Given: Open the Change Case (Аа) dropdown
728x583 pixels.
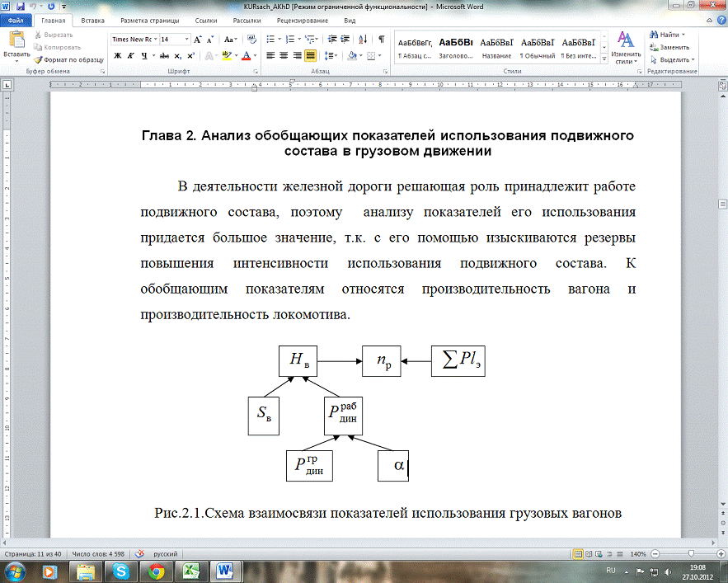Looking at the screenshot, I should tap(230, 40).
